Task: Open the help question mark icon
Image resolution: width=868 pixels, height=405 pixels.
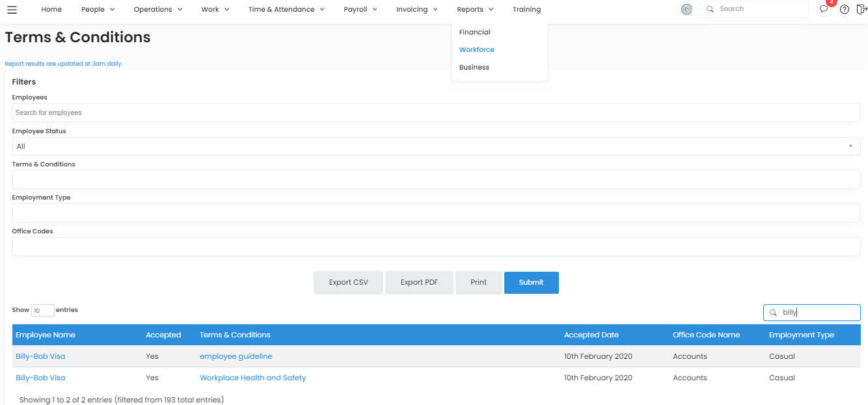Action: click(x=845, y=9)
